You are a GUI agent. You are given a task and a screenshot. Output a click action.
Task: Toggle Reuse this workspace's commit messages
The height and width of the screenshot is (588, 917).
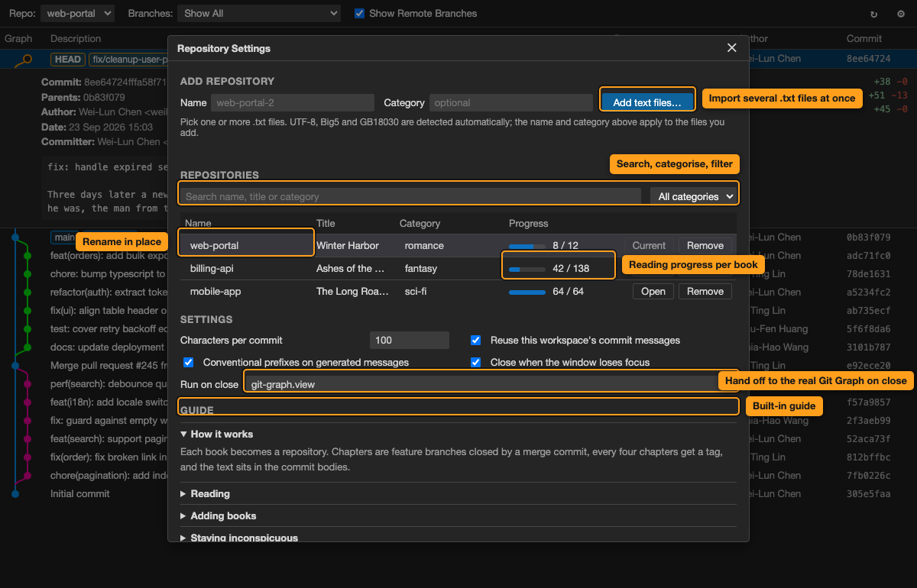(x=475, y=340)
